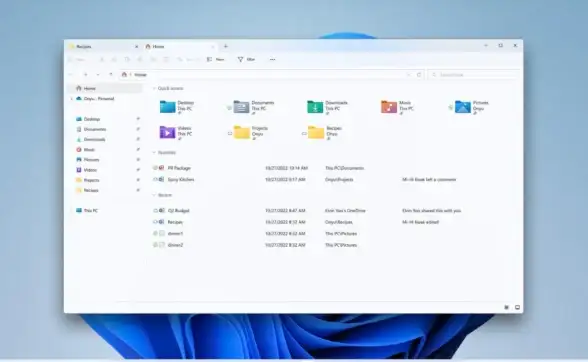Click the home icon in the address bar

[124, 75]
